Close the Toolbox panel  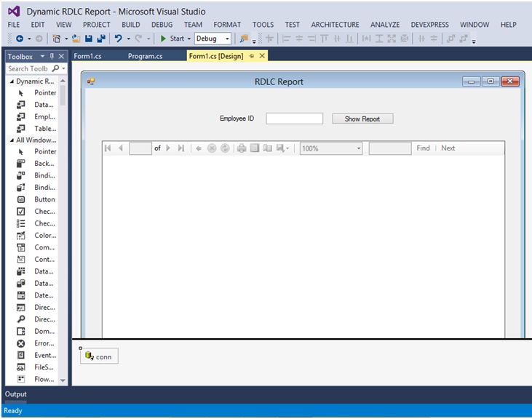[61, 56]
